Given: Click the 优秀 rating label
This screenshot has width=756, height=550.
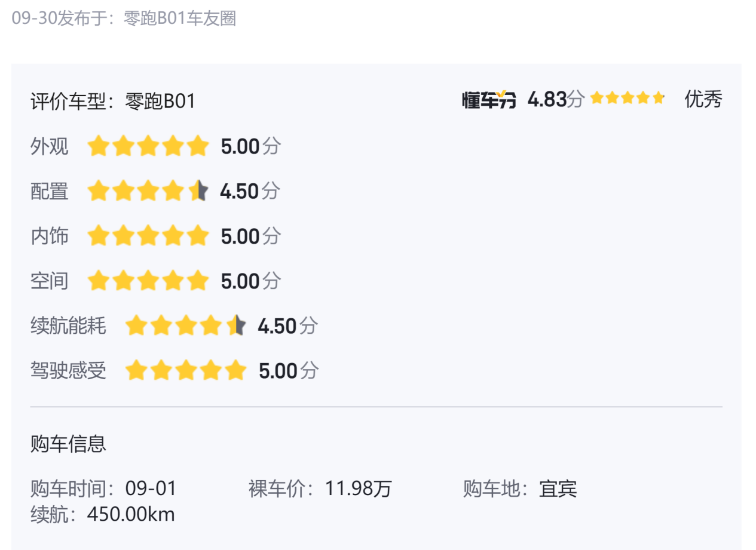Looking at the screenshot, I should tap(703, 99).
